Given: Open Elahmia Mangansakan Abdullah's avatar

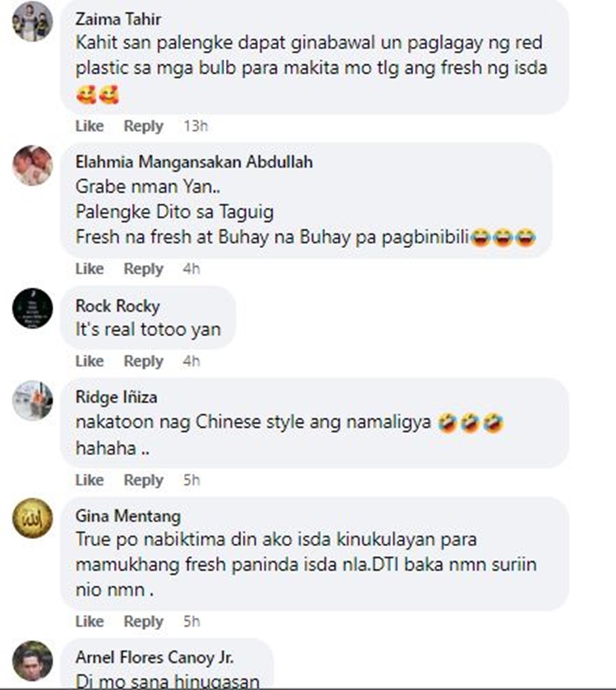Looking at the screenshot, I should pos(32,165).
